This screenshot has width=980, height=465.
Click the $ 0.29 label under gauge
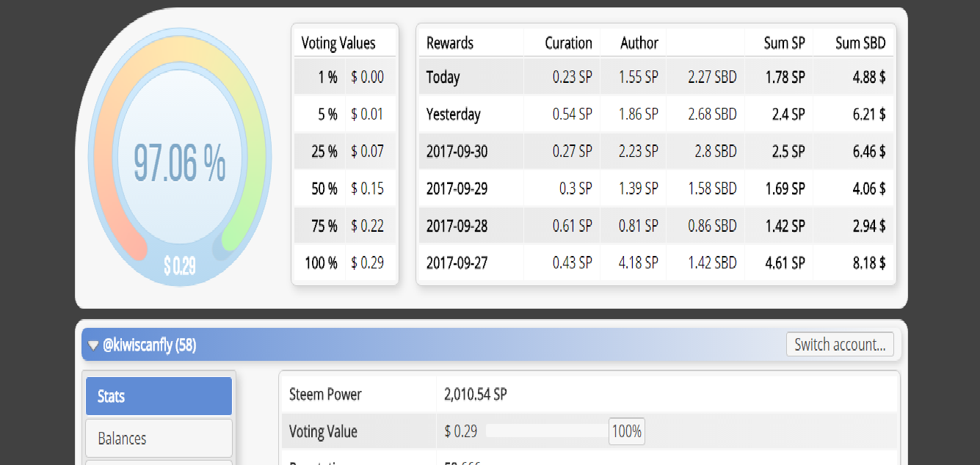(x=180, y=266)
